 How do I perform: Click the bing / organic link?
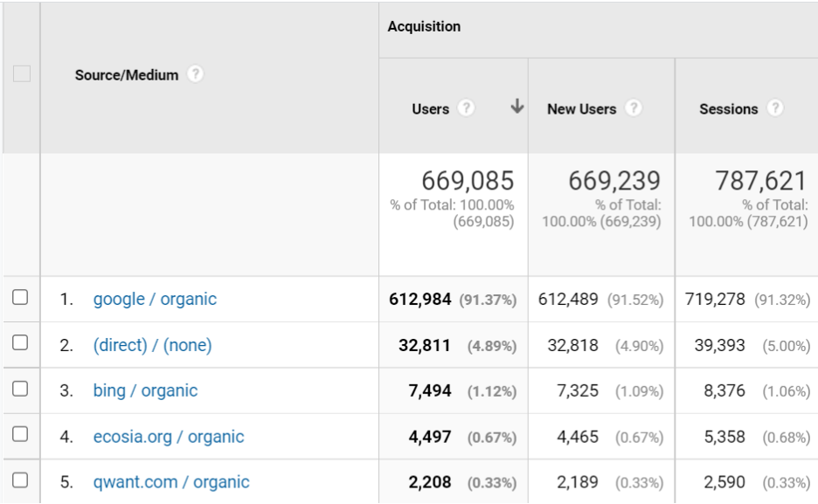tap(145, 390)
